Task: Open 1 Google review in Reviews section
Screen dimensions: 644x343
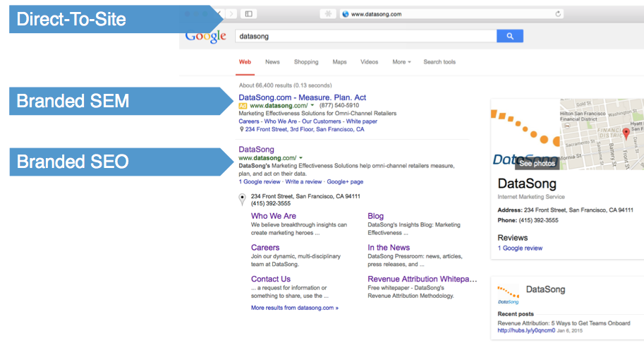Action: click(520, 248)
